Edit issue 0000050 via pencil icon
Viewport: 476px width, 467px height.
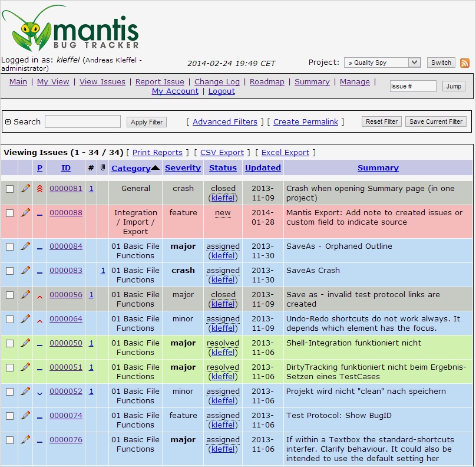tap(25, 343)
